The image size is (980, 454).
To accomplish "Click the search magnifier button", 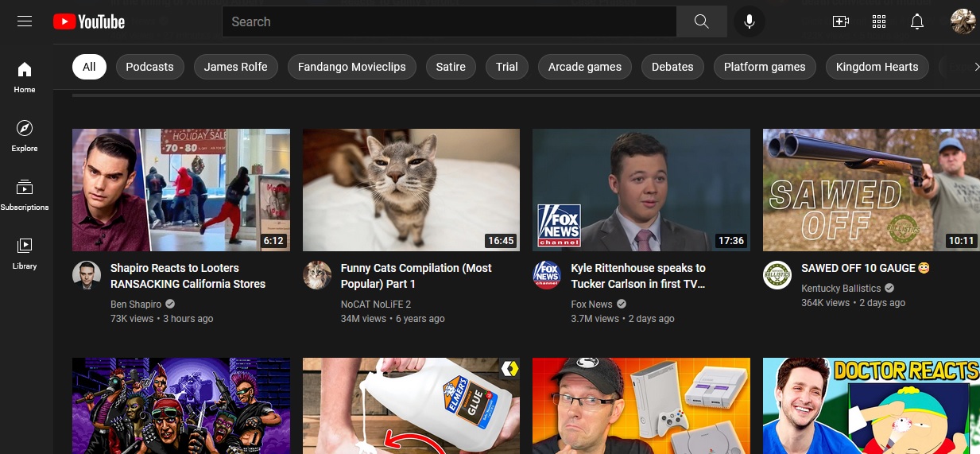I will point(701,21).
